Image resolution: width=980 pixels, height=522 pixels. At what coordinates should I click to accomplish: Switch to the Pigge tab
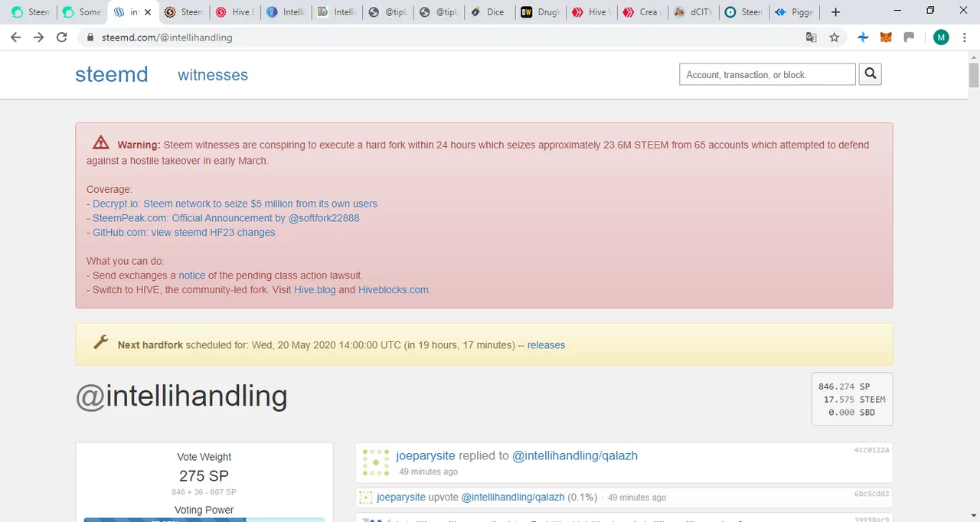795,12
